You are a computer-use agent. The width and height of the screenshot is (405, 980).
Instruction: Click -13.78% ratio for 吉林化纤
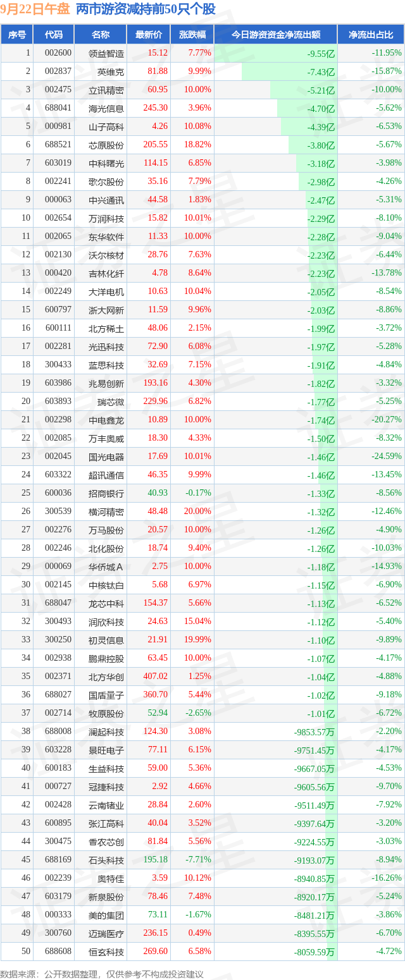pos(387,273)
